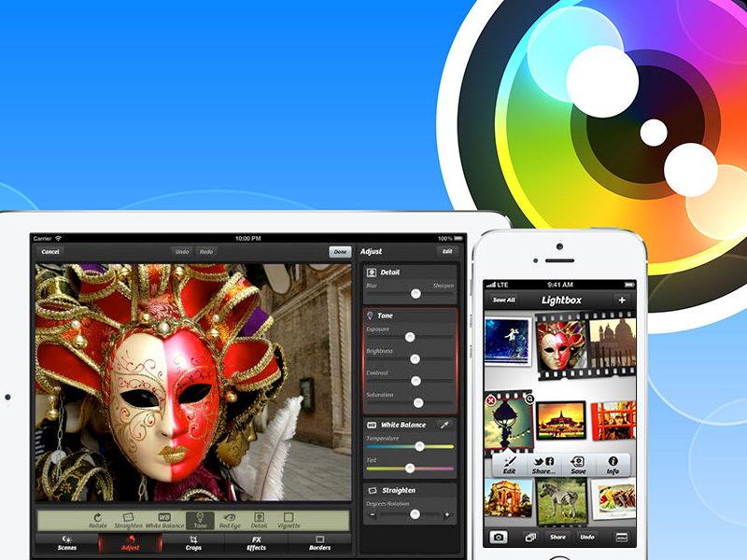
Task: Click the Exposure slider
Action: pos(409,337)
